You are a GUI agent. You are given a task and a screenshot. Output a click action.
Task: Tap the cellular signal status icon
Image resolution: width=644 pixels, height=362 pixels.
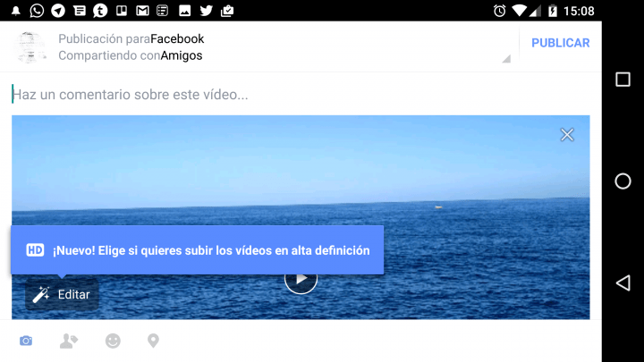click(534, 11)
